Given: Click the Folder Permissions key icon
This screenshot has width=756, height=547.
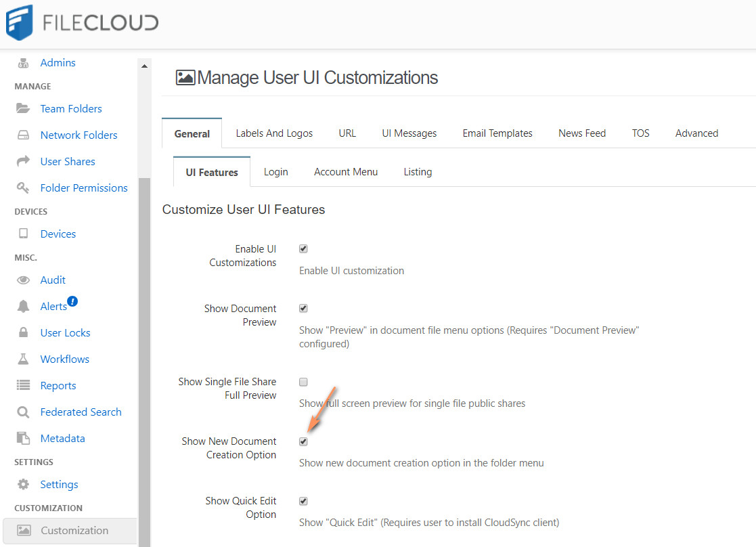Looking at the screenshot, I should pyautogui.click(x=23, y=188).
